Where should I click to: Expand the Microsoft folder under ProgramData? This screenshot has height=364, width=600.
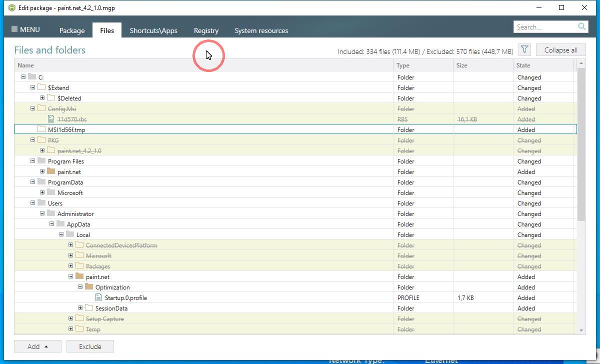click(x=42, y=192)
